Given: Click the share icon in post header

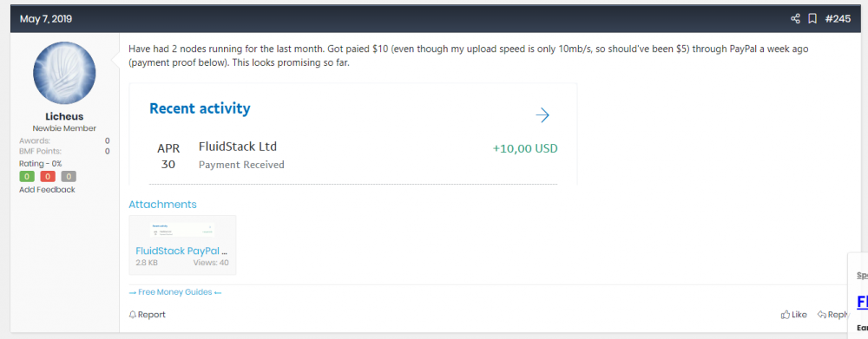Looking at the screenshot, I should tap(795, 19).
